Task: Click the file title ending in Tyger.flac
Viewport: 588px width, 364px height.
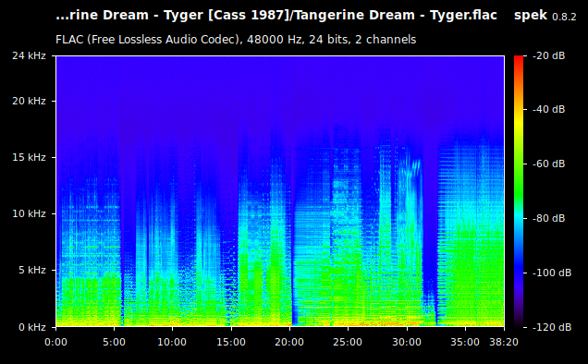Action: pyautogui.click(x=276, y=16)
